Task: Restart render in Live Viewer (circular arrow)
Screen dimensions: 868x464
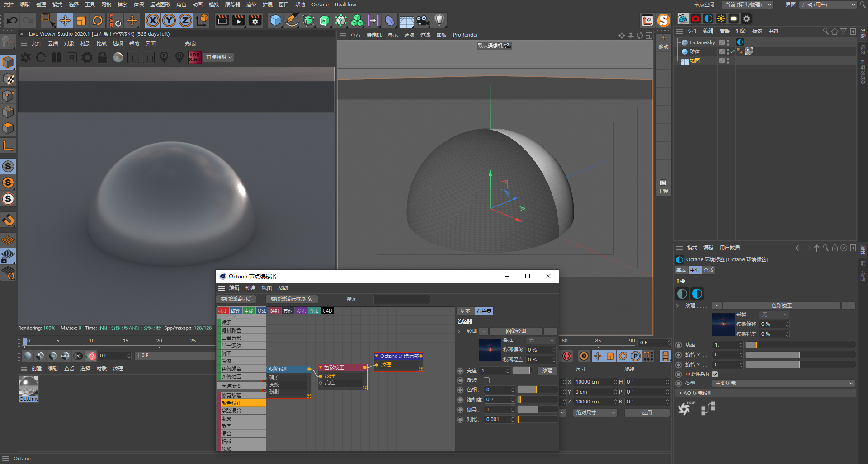Action: tap(41, 57)
